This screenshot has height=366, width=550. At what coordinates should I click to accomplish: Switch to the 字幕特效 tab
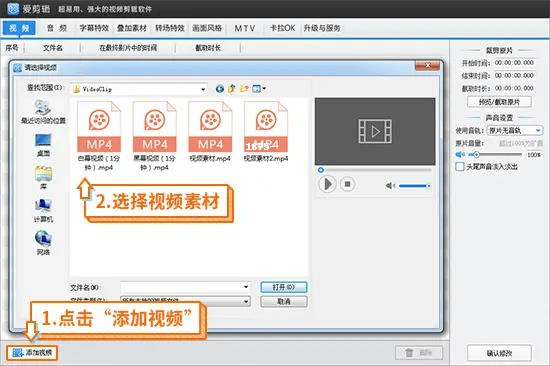click(94, 28)
